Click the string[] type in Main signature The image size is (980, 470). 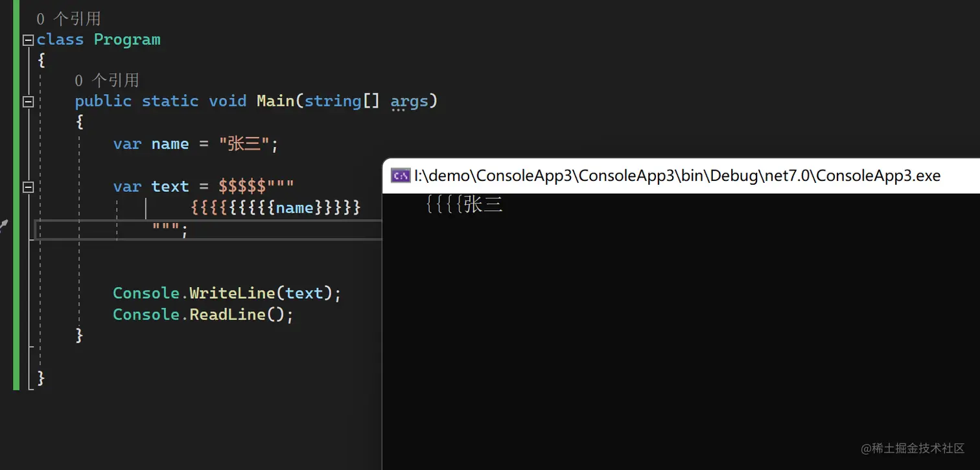[x=342, y=101]
